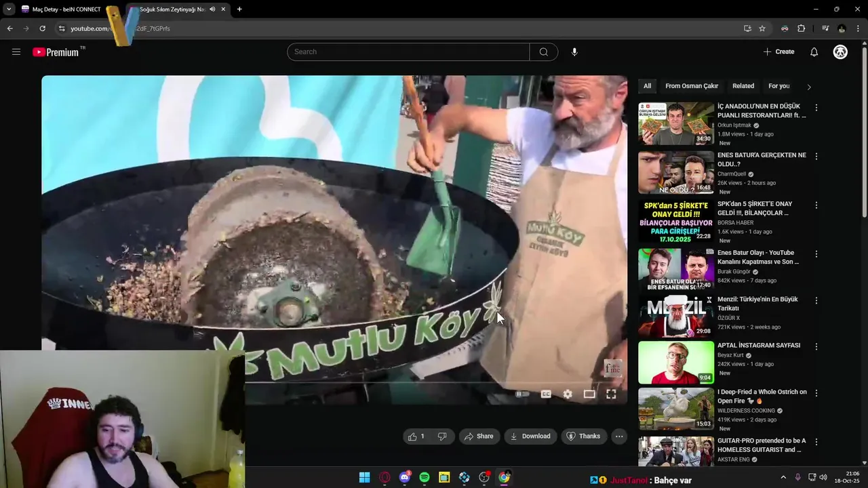The width and height of the screenshot is (868, 488).
Task: Open options for Enes Batur'a Gerçekten video
Action: (x=816, y=156)
